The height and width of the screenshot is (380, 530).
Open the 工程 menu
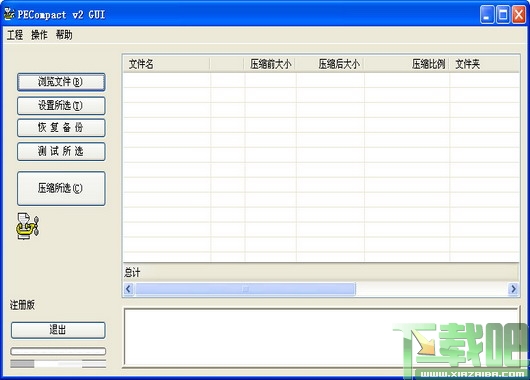coord(15,35)
